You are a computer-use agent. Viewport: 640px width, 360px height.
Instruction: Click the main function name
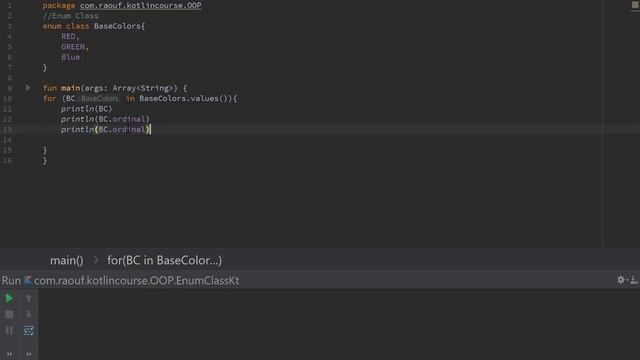pos(71,88)
